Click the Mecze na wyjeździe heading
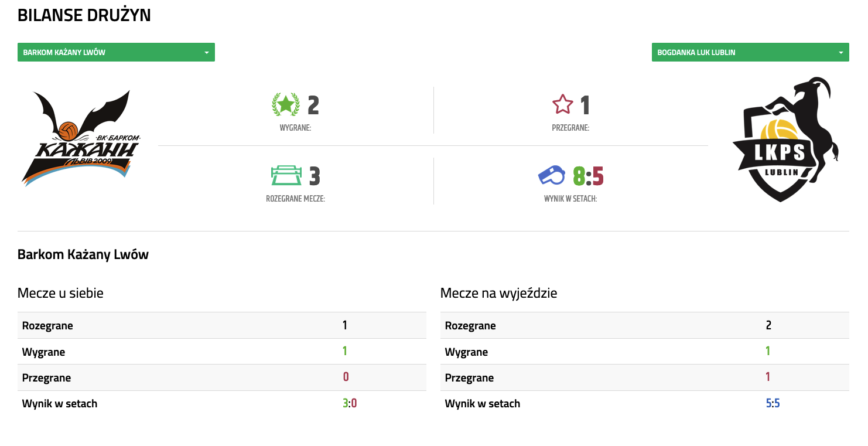The width and height of the screenshot is (868, 446). [x=498, y=293]
